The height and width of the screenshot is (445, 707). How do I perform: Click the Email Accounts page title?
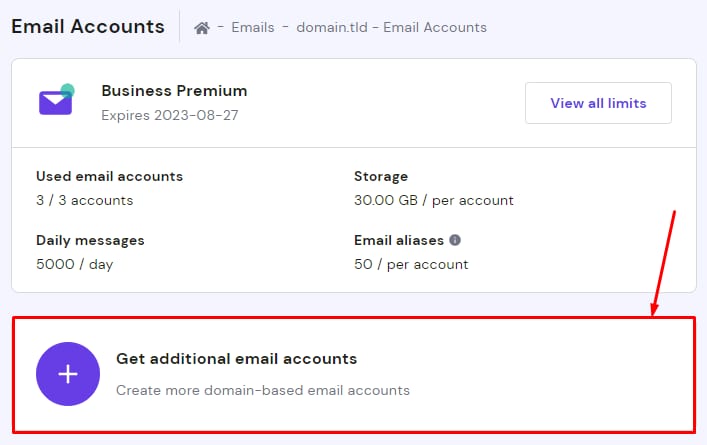point(88,27)
